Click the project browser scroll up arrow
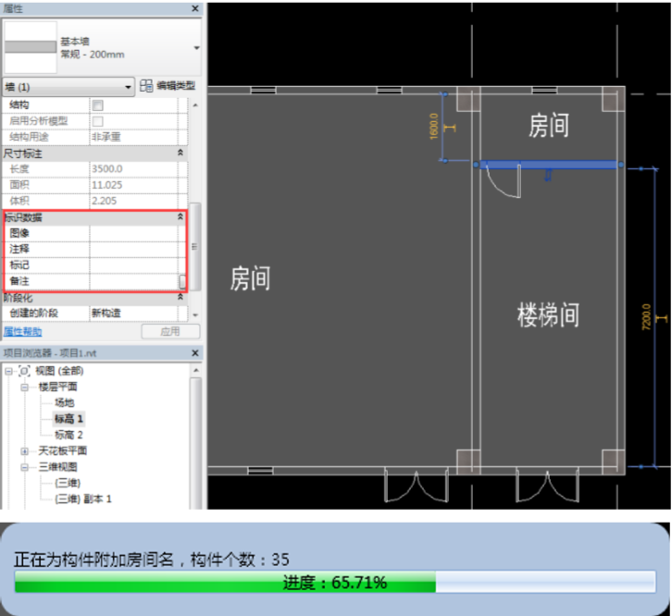 [196, 370]
